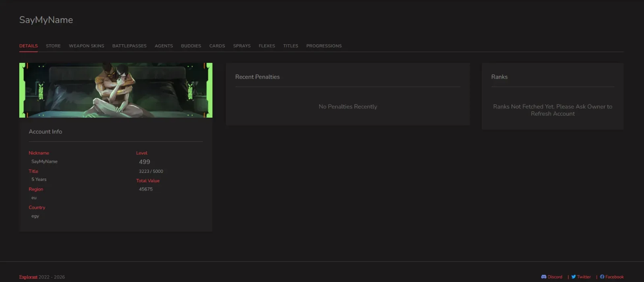Viewport: 644px width, 282px height.
Task: Open the Flexes tab
Action: coord(267,46)
